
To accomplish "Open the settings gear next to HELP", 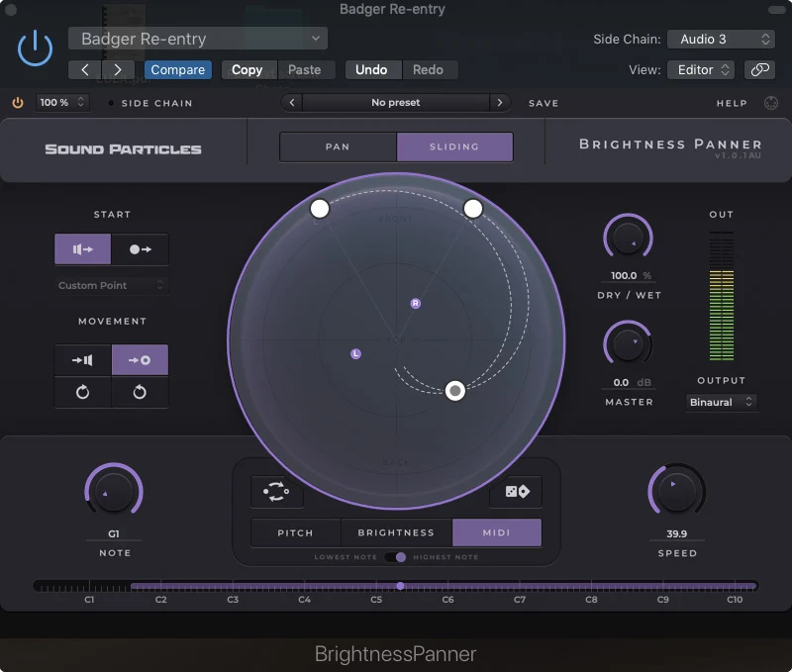I will click(771, 103).
